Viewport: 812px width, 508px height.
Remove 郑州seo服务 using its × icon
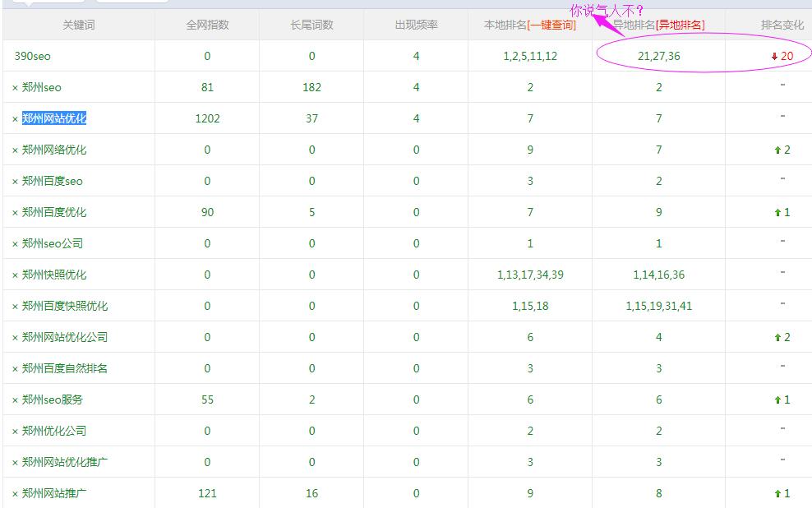[x=15, y=400]
